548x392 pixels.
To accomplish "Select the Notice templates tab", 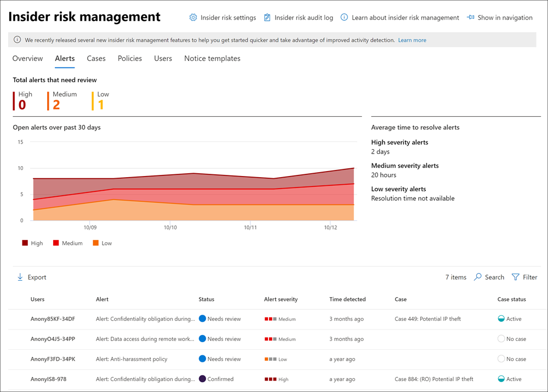I will [x=212, y=59].
